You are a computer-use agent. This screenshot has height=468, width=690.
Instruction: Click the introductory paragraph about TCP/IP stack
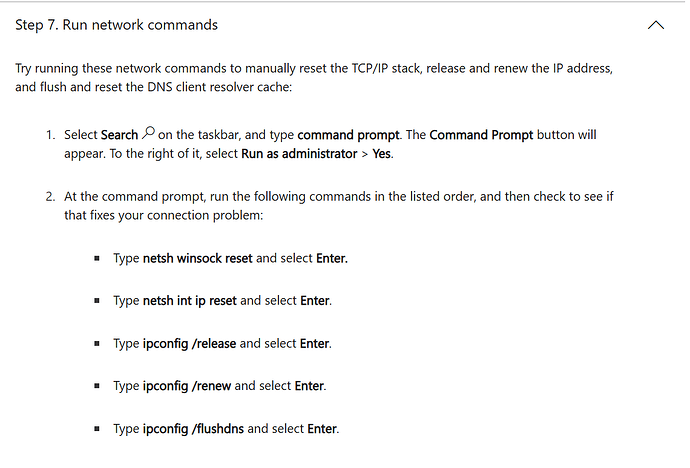314,78
